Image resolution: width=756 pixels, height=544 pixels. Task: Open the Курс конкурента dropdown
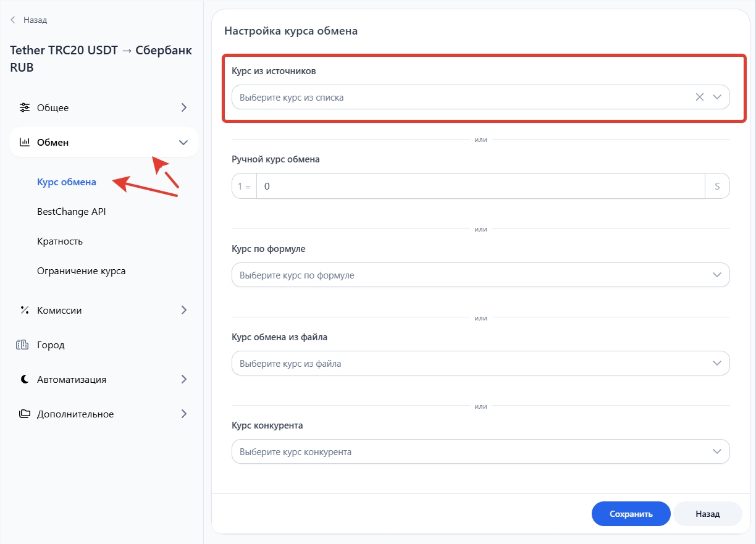point(717,451)
